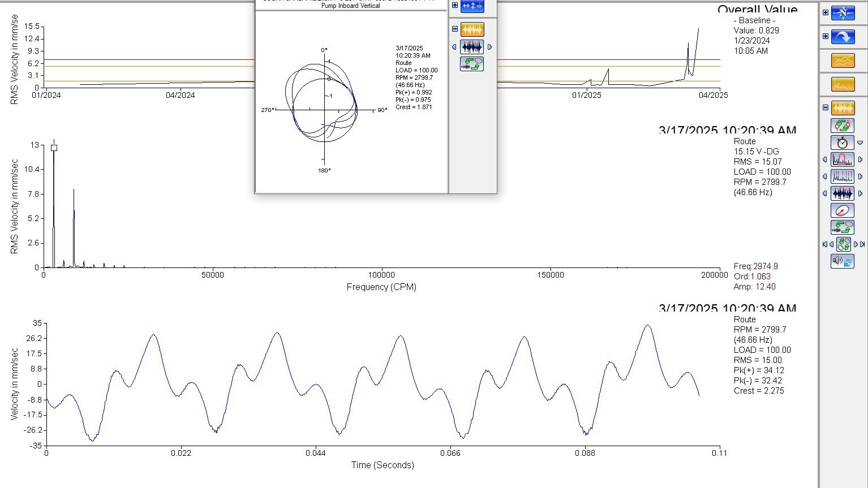
Task: Click the red needle gauge icon
Action: point(843,210)
